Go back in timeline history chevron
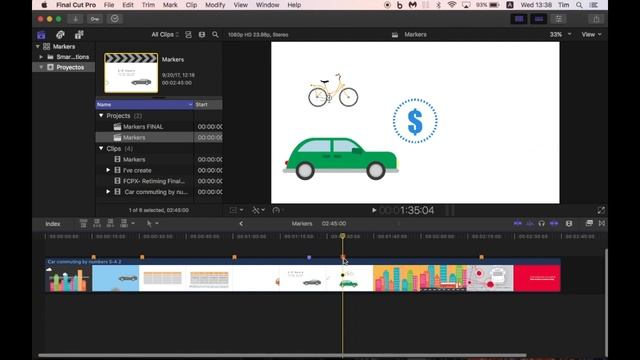The height and width of the screenshot is (360, 640). tap(241, 224)
